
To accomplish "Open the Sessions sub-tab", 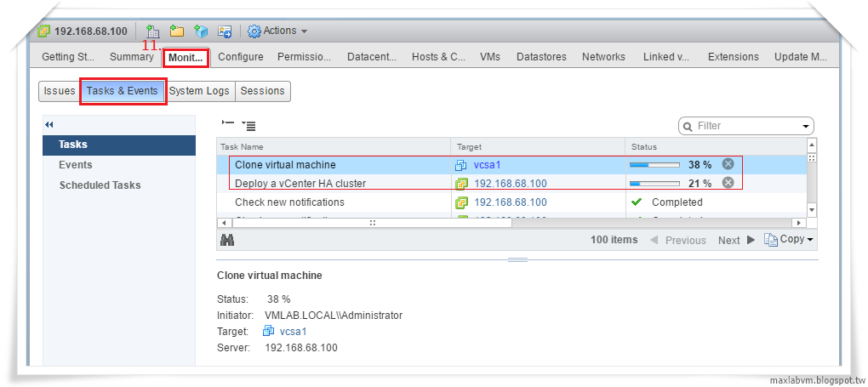I will pos(262,91).
